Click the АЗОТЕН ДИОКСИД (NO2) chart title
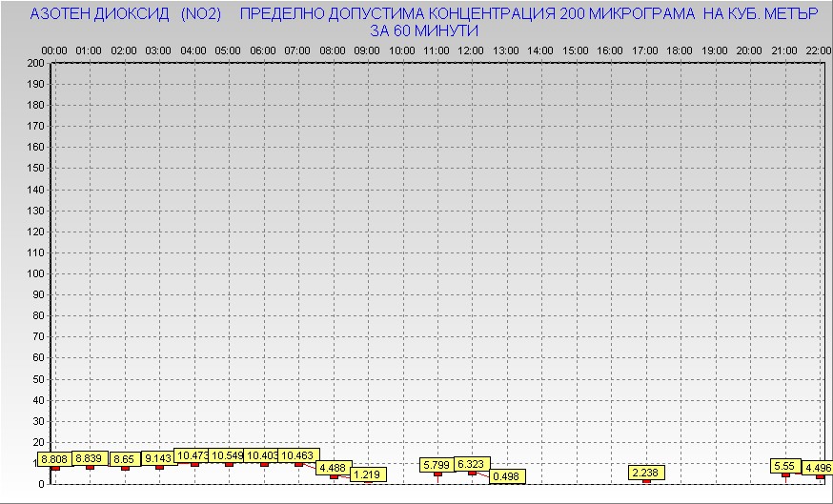 tap(126, 15)
